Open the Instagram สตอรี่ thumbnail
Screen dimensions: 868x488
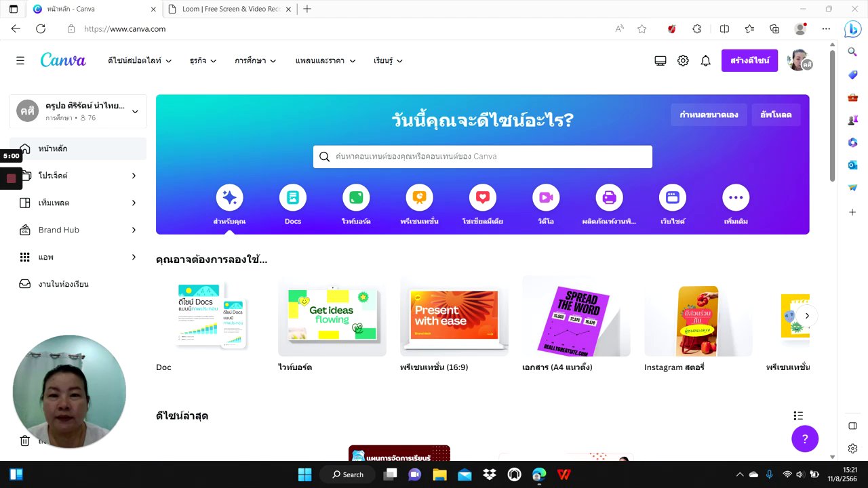coord(698,316)
